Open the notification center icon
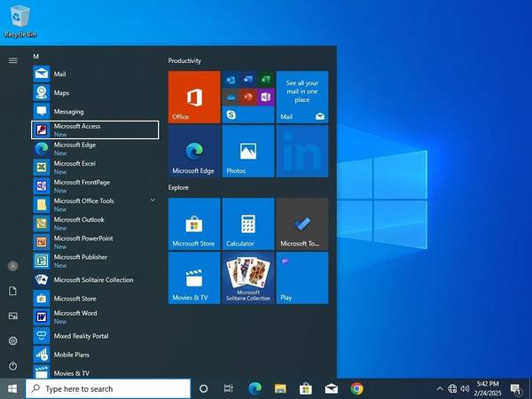 tap(515, 388)
